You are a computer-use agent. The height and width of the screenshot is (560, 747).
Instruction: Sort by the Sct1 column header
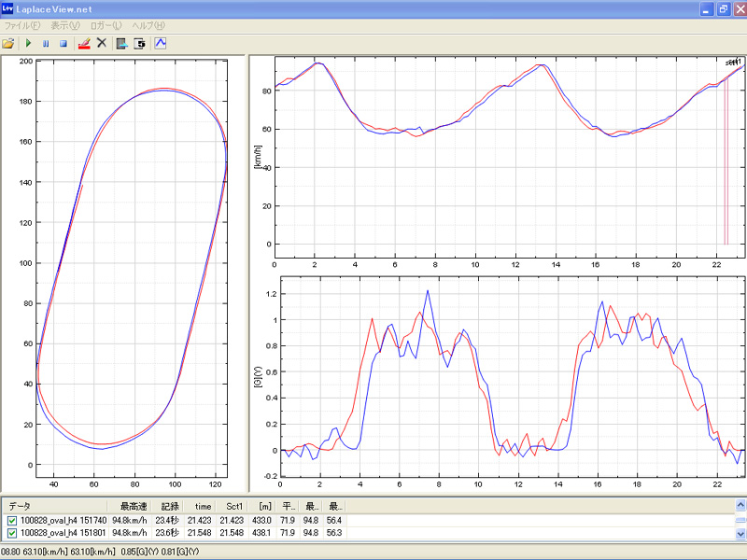pos(233,506)
